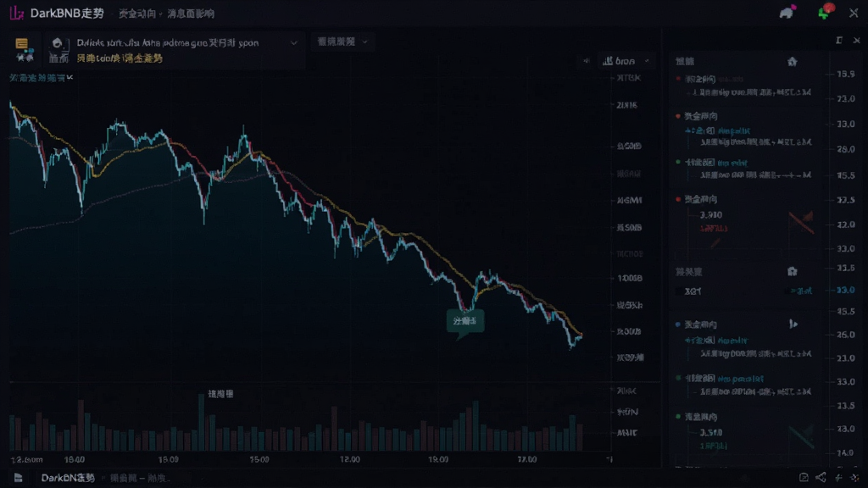Click the share icon in the bottom bar

(821, 477)
